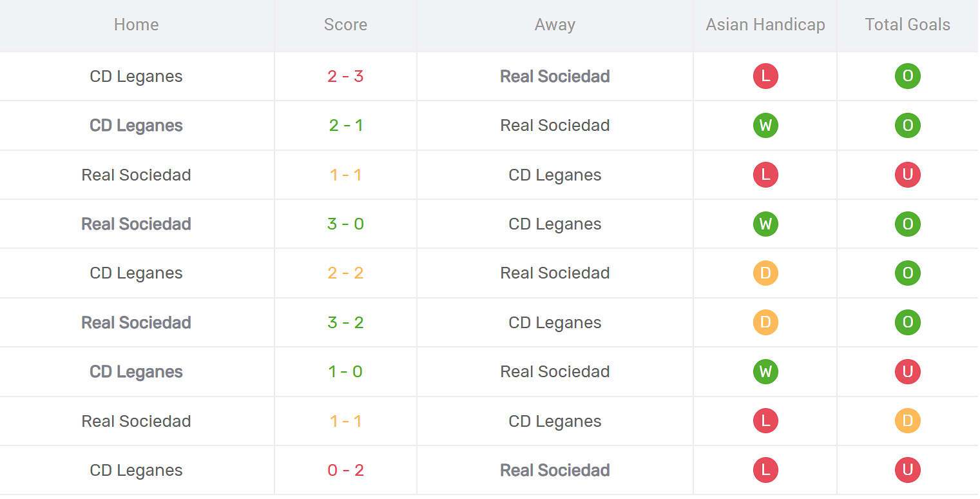Image resolution: width=980 pixels, height=499 pixels.
Task: Click the Away column header
Action: click(555, 24)
